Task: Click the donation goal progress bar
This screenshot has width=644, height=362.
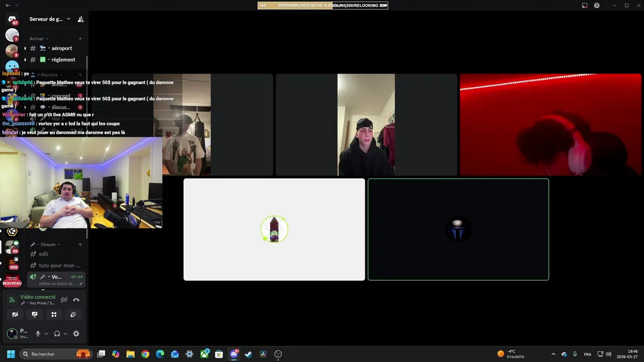Action: click(x=323, y=6)
